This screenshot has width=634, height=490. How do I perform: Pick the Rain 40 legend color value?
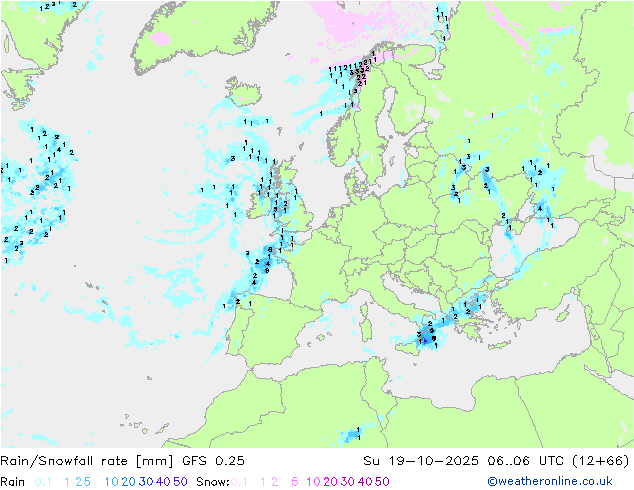[x=163, y=482]
